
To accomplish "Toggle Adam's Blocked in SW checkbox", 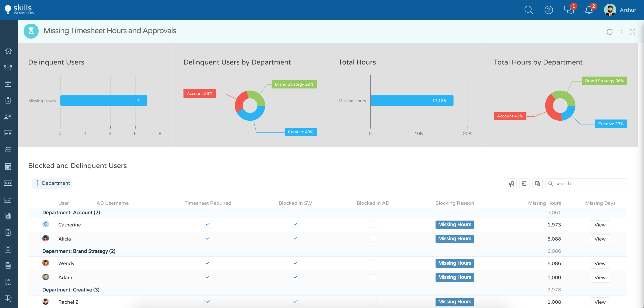I will point(295,277).
